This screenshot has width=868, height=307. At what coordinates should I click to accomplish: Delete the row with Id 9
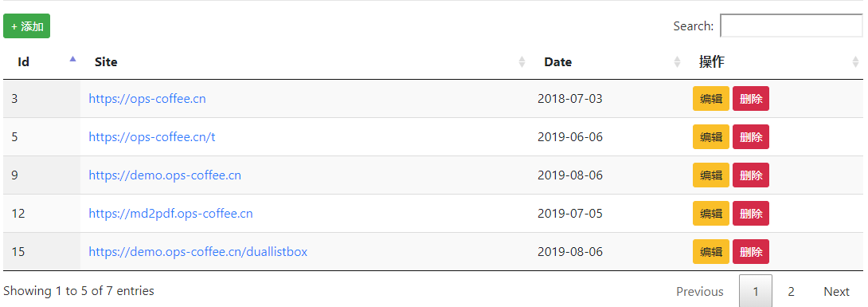coord(751,175)
